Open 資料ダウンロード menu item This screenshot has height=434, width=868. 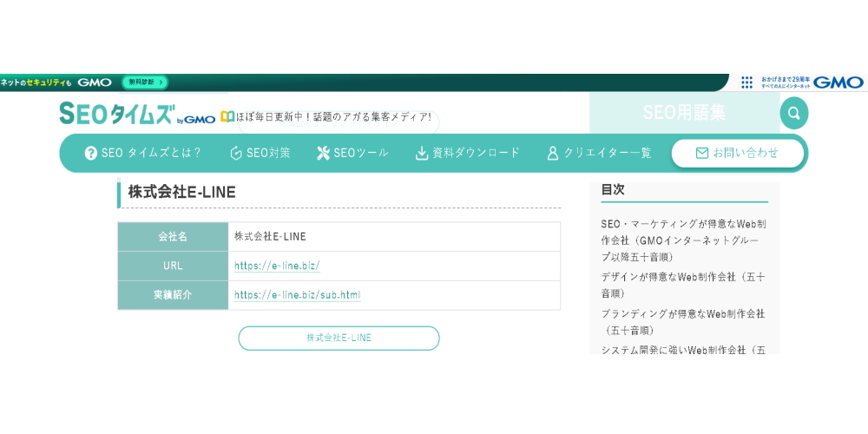pyautogui.click(x=468, y=154)
